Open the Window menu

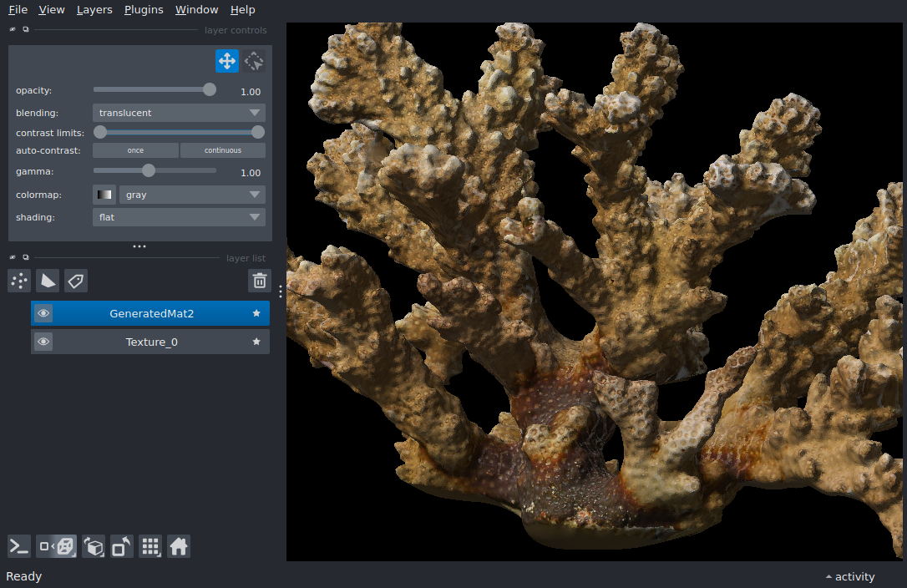196,10
